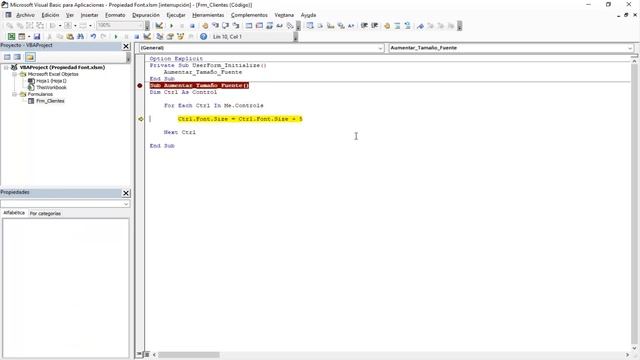Click the Comment Block icon
Viewport: 640px width, 360px height.
tap(397, 26)
